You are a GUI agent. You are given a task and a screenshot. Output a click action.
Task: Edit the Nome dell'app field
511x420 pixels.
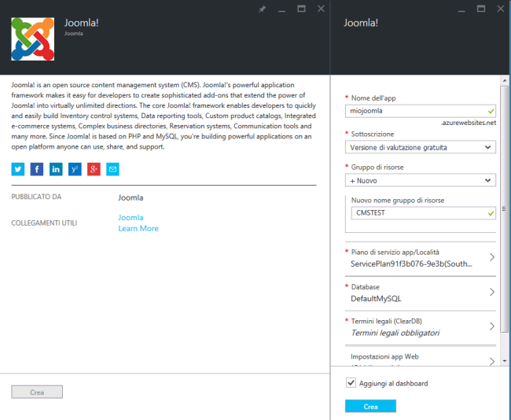tap(421, 111)
